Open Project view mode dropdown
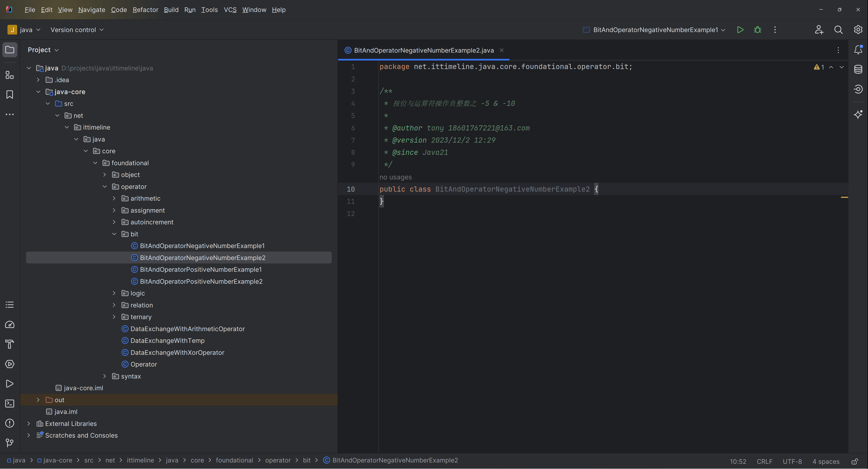Image resolution: width=868 pixels, height=469 pixels. pyautogui.click(x=43, y=50)
